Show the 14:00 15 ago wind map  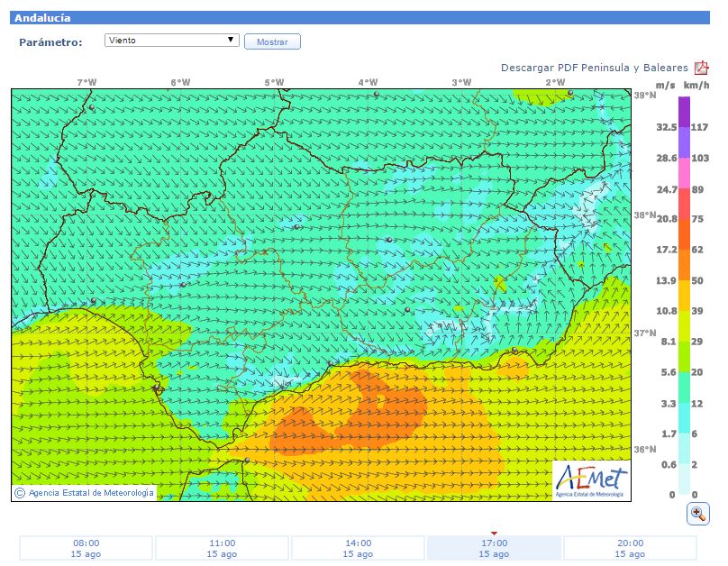359,548
